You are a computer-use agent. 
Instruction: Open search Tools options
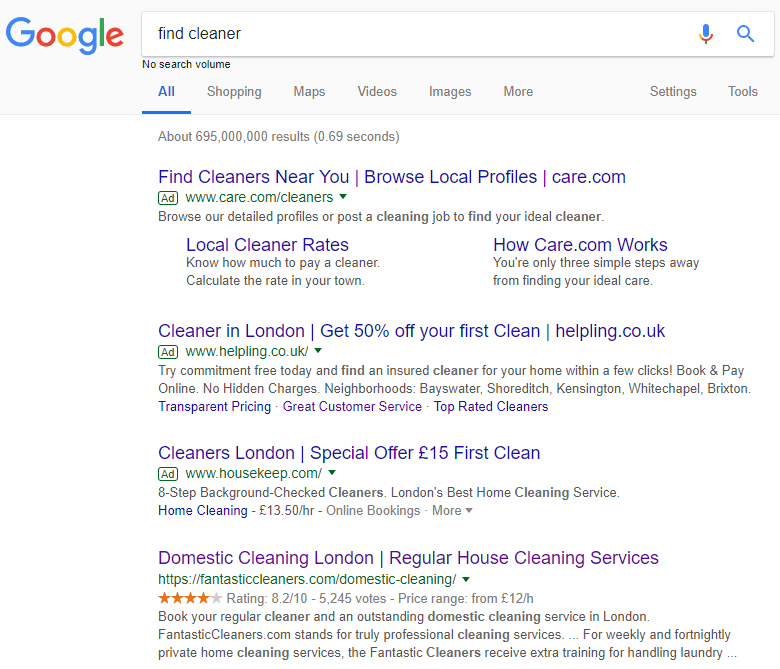[x=743, y=92]
